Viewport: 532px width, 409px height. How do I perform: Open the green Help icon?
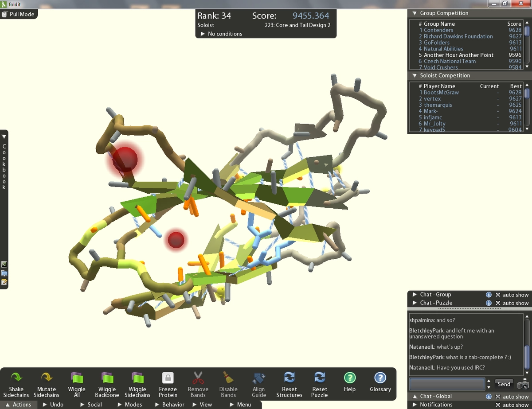point(349,378)
